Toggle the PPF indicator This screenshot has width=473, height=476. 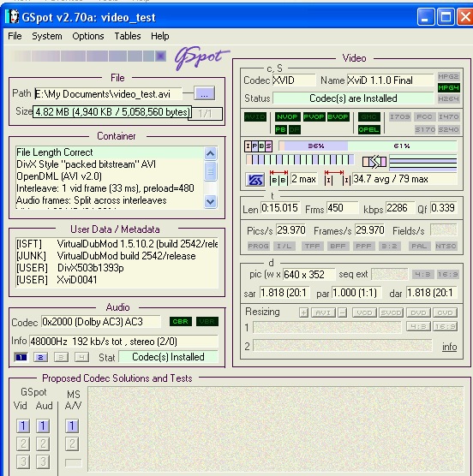(x=363, y=246)
